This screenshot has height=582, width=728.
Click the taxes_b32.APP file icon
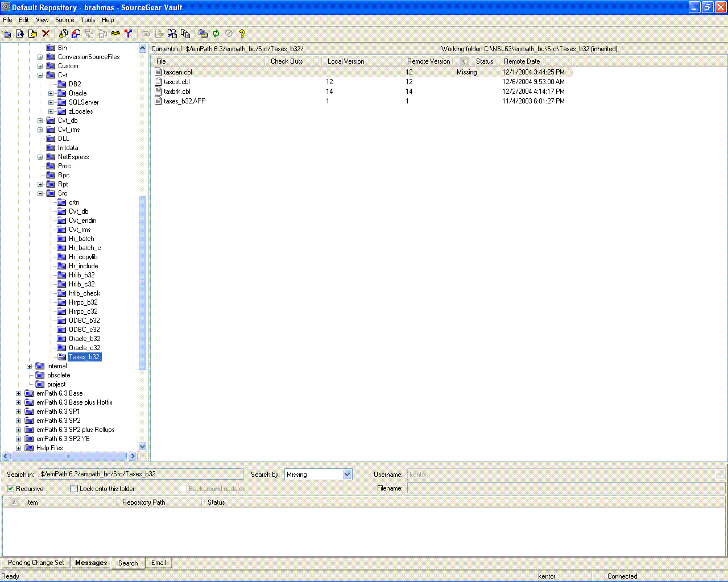159,101
